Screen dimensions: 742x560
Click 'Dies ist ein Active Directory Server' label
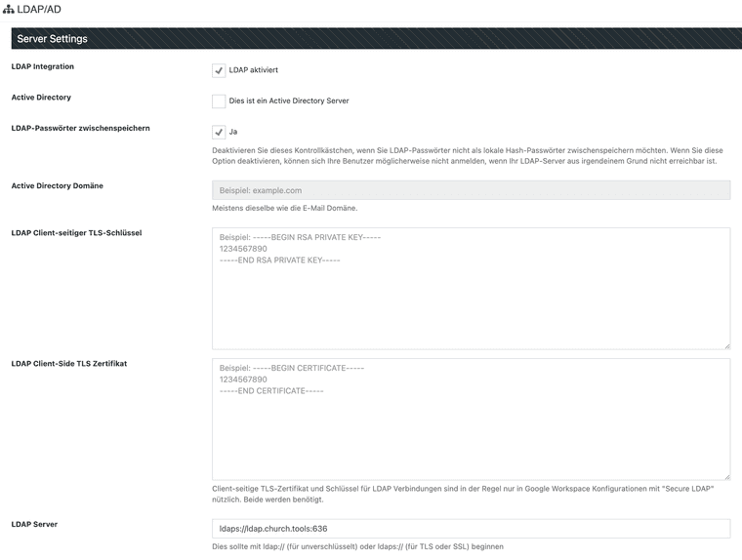point(288,100)
